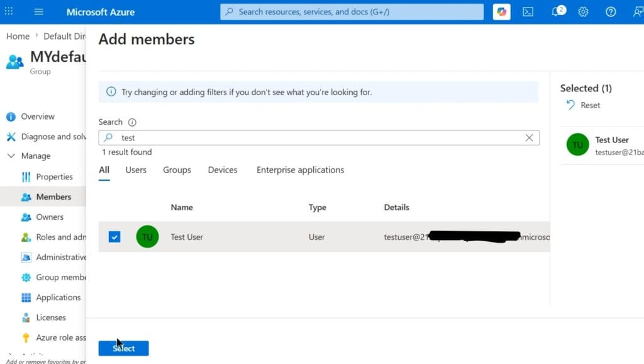The width and height of the screenshot is (644, 364).
Task: Open Applications in the sidebar
Action: [58, 297]
